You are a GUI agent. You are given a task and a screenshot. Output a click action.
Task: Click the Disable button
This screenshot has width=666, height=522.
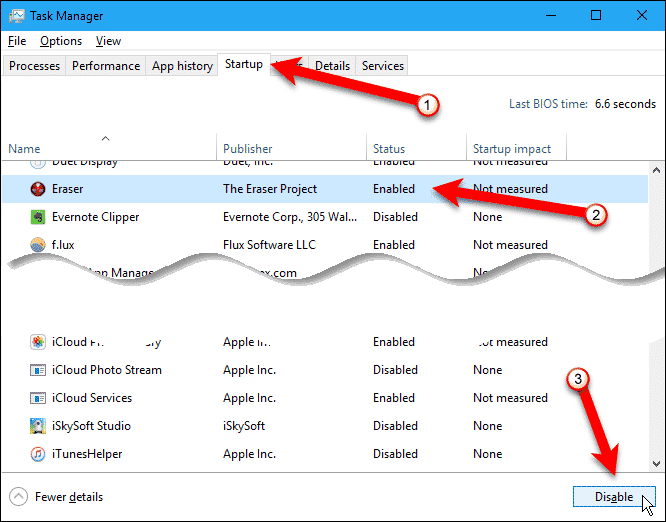pyautogui.click(x=614, y=497)
